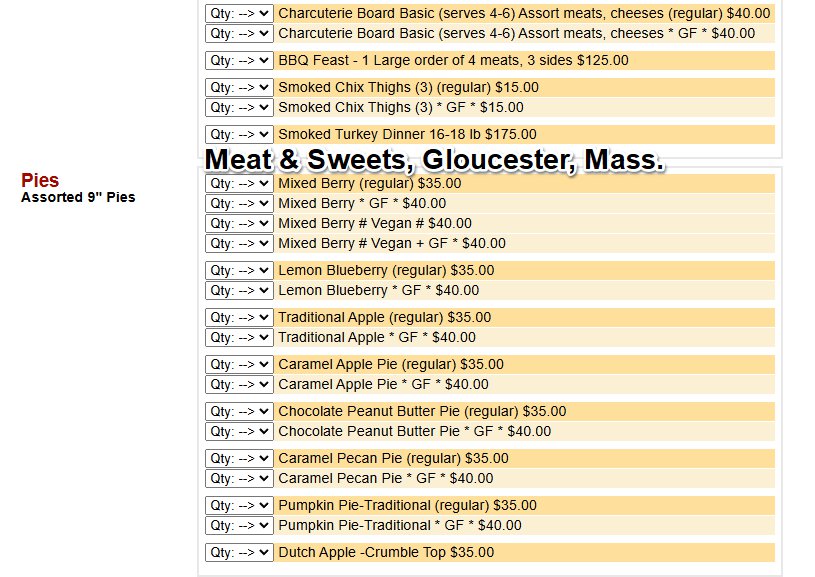Screen dimensions: 815x577
Task: Open Lemon Blueberry GF quantity dropdown
Action: coord(239,291)
